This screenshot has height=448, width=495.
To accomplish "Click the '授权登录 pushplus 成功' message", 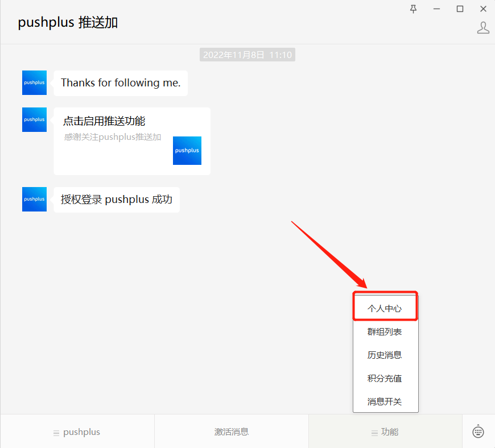I will [117, 200].
